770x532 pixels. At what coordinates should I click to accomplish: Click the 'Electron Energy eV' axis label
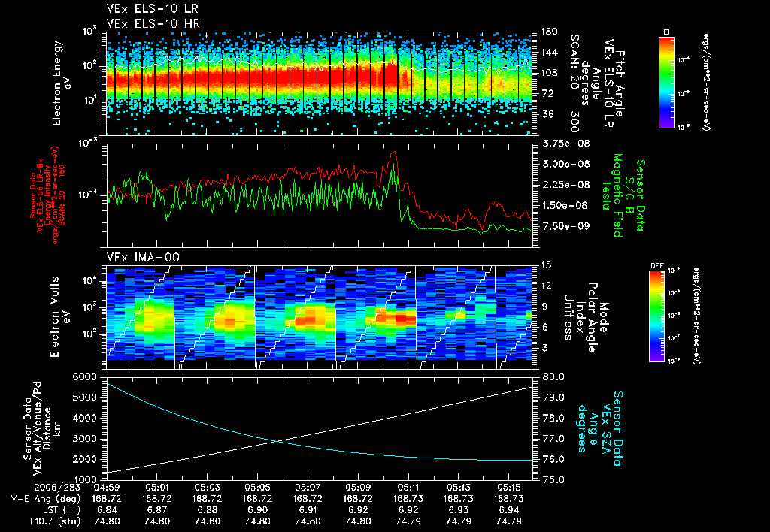click(x=62, y=83)
